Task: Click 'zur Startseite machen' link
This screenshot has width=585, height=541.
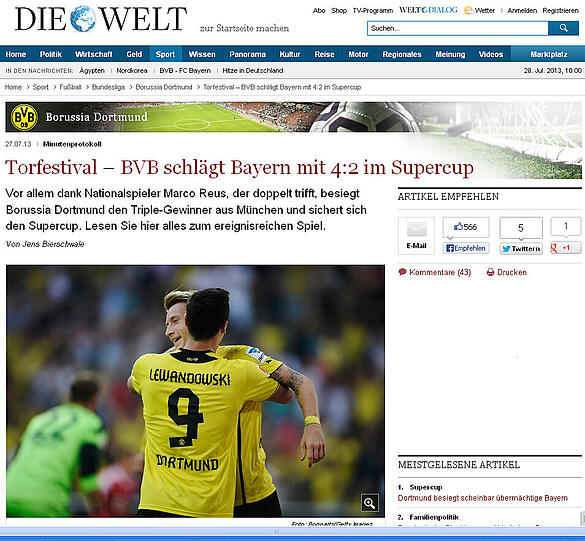Action: pyautogui.click(x=244, y=28)
